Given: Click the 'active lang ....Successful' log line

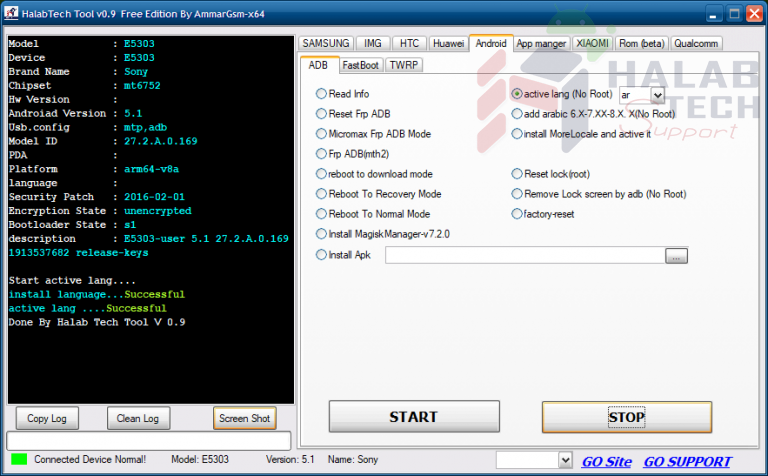Looking at the screenshot, I should [x=88, y=309].
